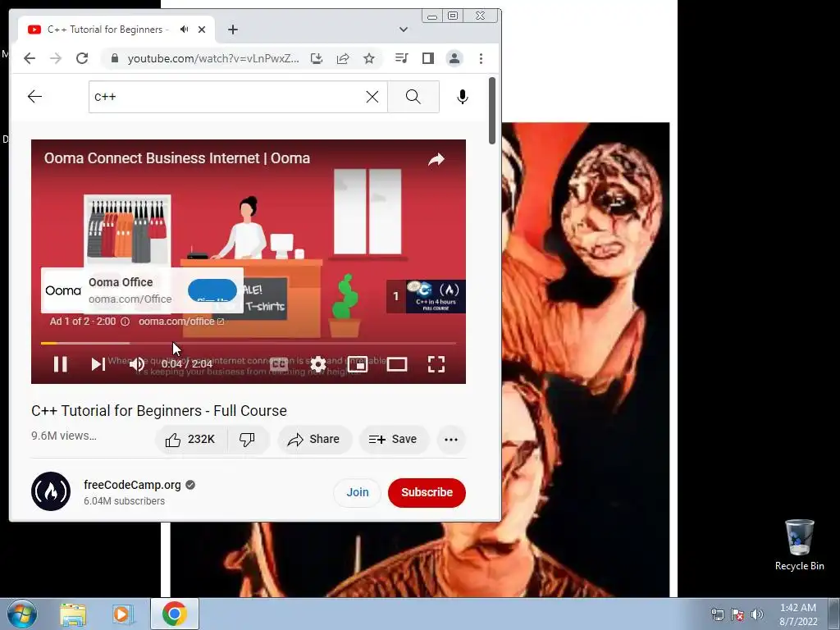Screen dimensions: 840x630
Task: Mute the video player volume
Action: point(137,364)
